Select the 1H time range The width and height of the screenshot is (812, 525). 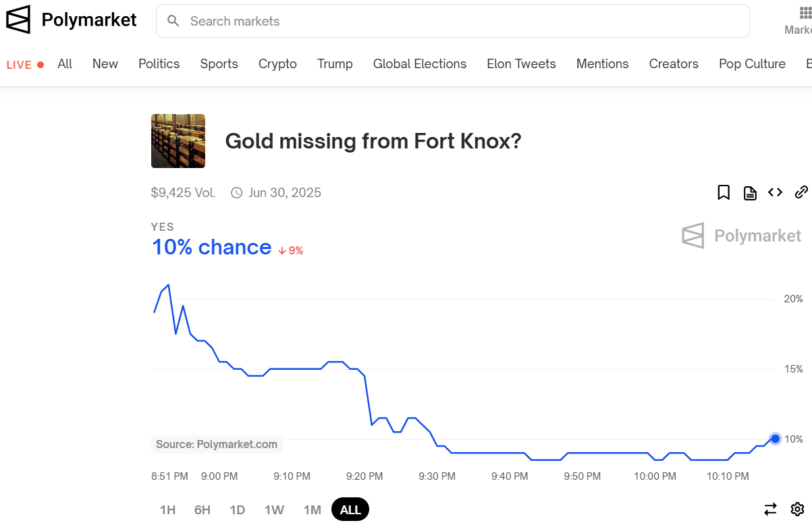167,509
